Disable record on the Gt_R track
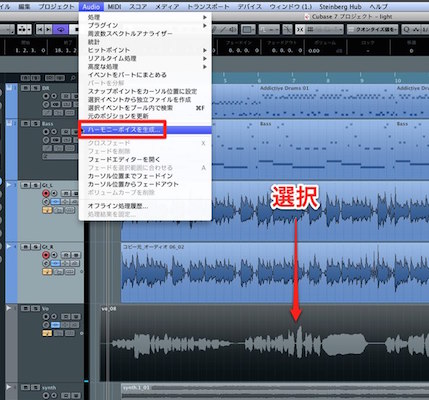The image size is (429, 400). (x=46, y=255)
